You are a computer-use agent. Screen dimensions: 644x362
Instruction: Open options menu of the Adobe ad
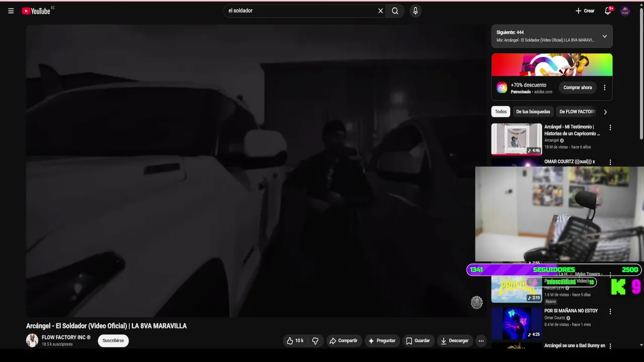pyautogui.click(x=604, y=87)
